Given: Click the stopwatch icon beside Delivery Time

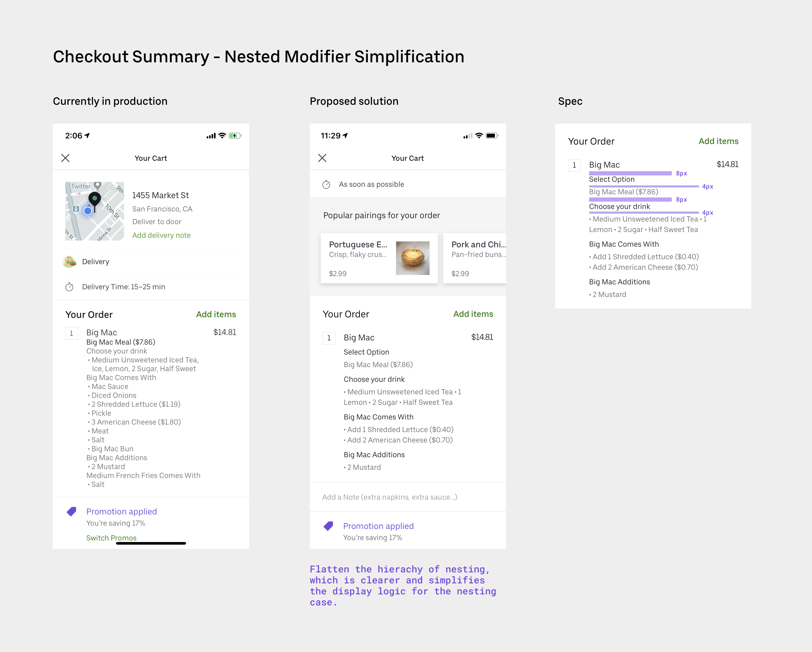Looking at the screenshot, I should [69, 287].
